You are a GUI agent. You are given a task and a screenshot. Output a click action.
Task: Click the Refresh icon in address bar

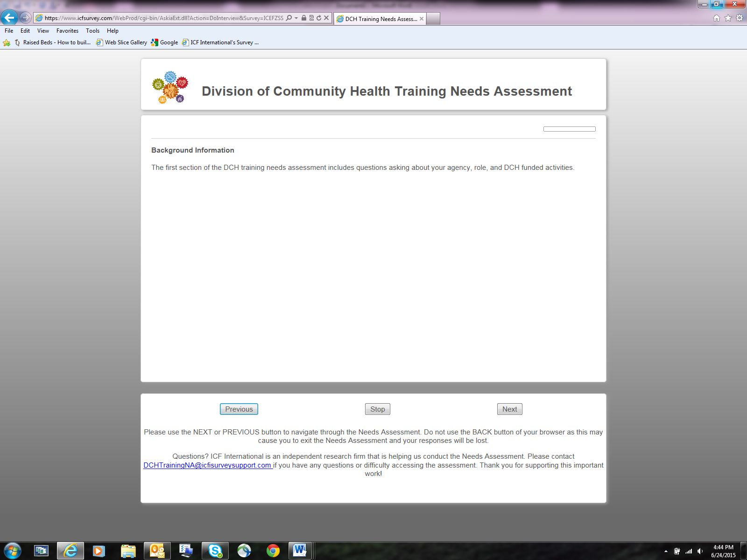point(319,18)
